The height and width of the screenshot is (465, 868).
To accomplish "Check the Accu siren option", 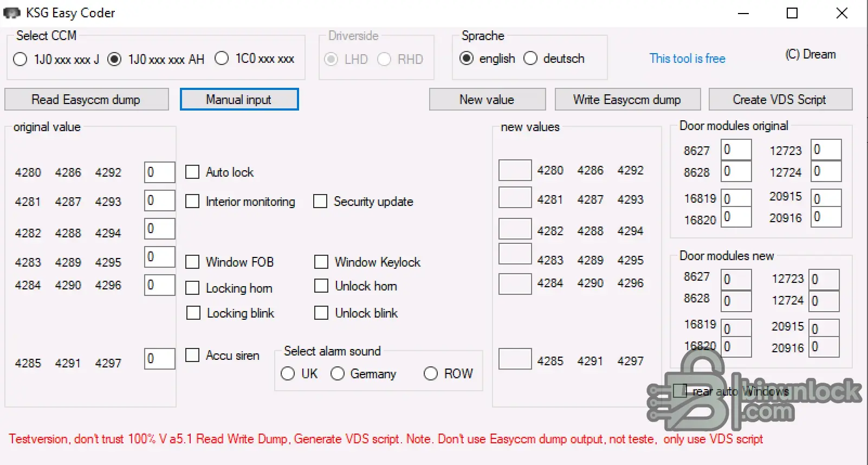I will 192,355.
